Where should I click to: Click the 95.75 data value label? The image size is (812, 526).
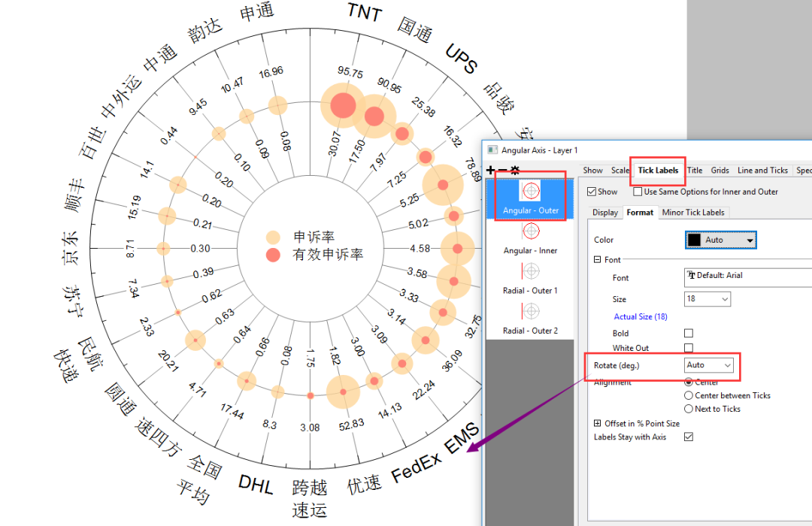(350, 72)
